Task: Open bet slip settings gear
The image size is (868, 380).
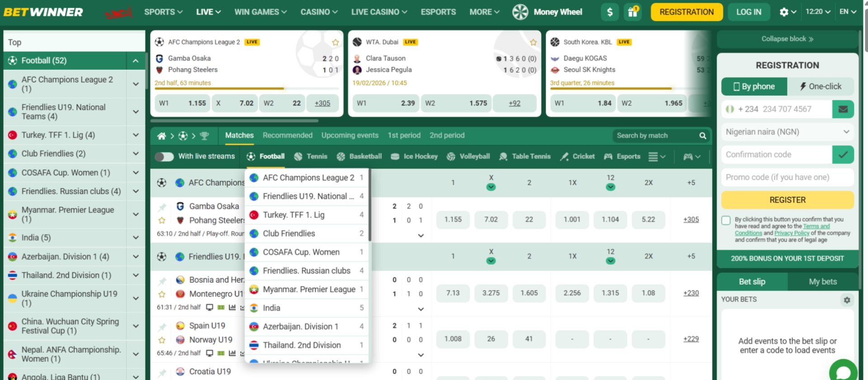Action: 847,300
